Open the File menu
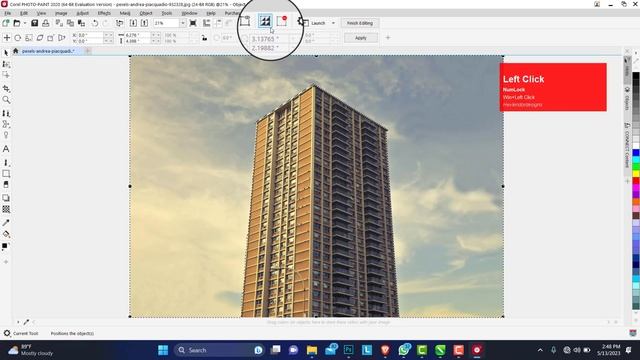This screenshot has width=640, height=360. point(8,13)
